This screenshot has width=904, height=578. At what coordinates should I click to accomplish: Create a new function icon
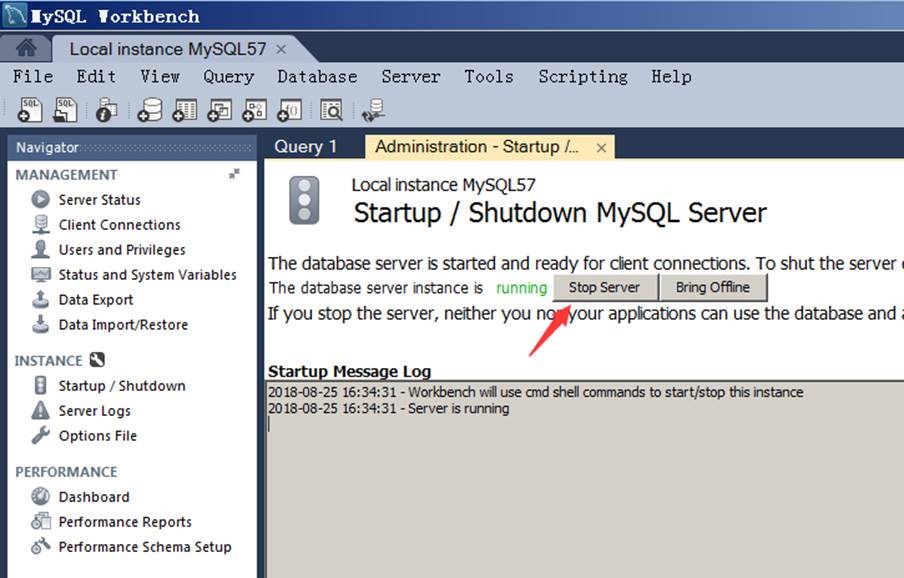(289, 109)
